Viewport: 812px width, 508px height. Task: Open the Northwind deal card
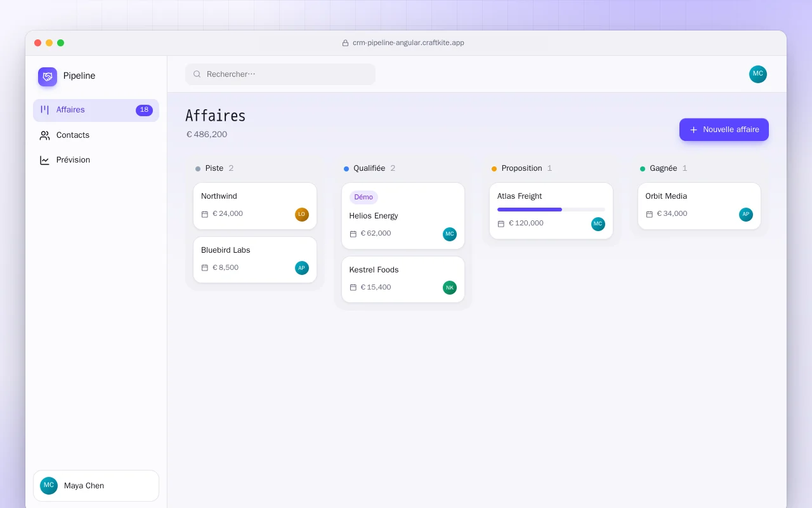tap(255, 206)
